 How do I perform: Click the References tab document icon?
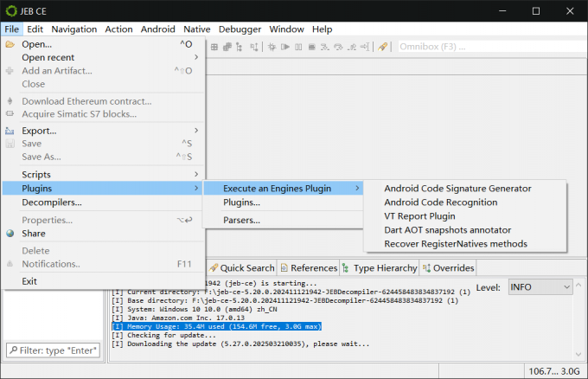coord(284,268)
